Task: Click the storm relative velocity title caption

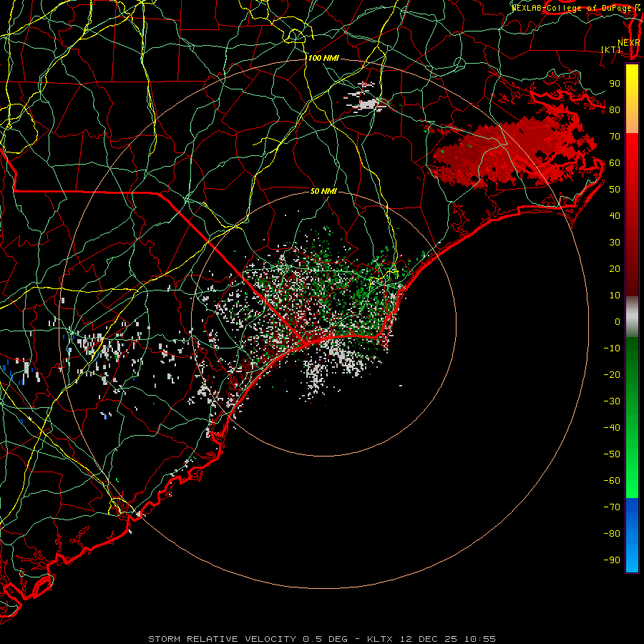Action: pos(321,639)
